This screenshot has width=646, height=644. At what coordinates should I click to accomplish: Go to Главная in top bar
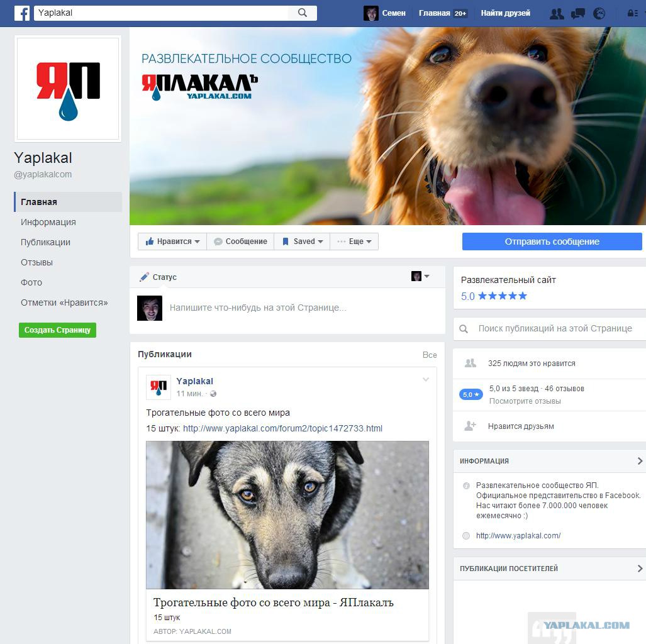[x=434, y=13]
